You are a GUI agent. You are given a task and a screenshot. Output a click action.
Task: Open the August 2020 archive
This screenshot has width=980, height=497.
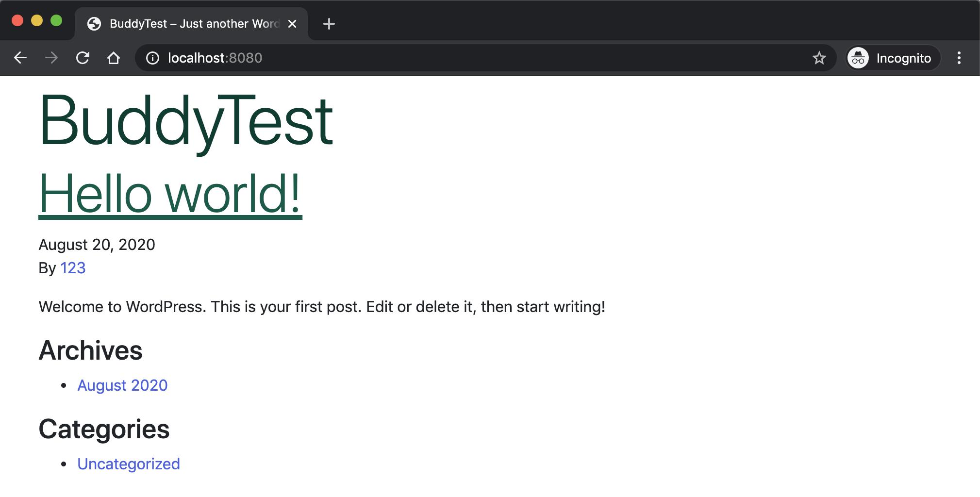(123, 385)
